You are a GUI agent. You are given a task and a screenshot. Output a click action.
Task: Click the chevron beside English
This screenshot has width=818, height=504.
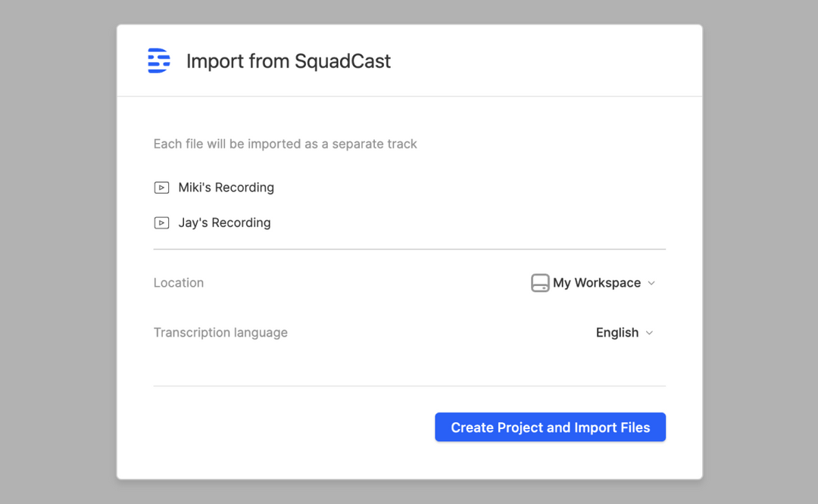point(650,333)
